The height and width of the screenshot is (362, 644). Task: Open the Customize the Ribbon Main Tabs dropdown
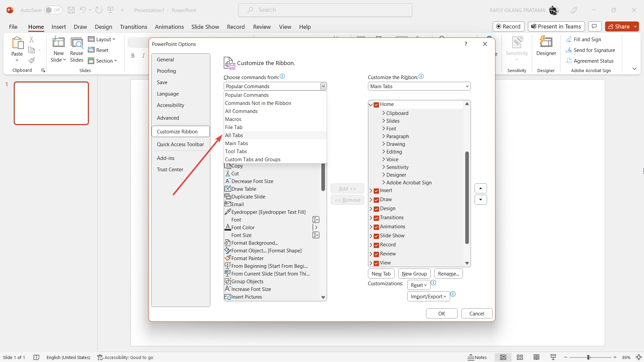coord(419,86)
